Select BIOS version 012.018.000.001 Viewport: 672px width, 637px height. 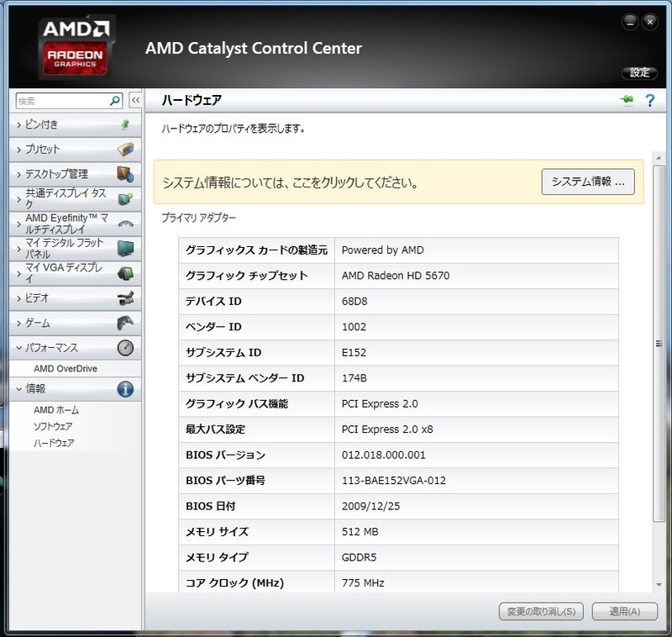(384, 455)
